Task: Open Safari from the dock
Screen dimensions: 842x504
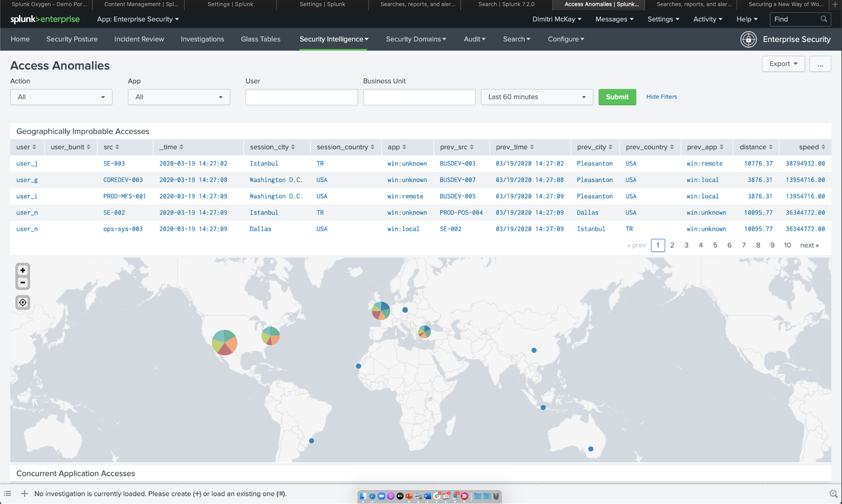Action: coord(372,496)
